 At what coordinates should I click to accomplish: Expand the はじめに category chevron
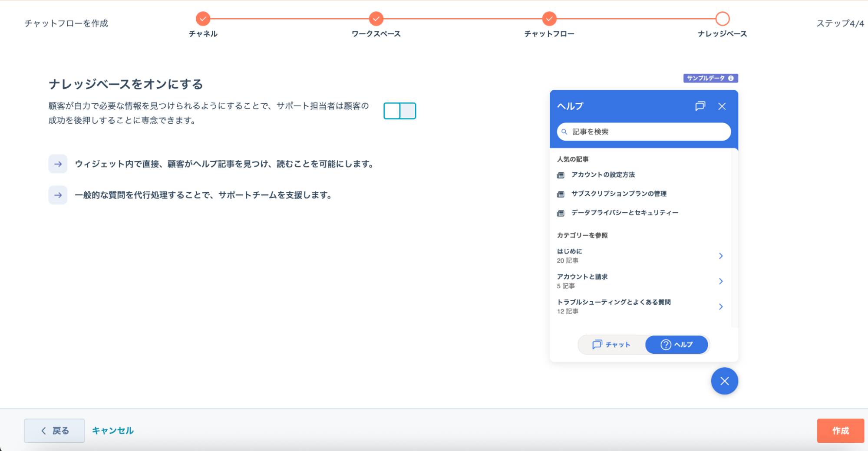(720, 256)
